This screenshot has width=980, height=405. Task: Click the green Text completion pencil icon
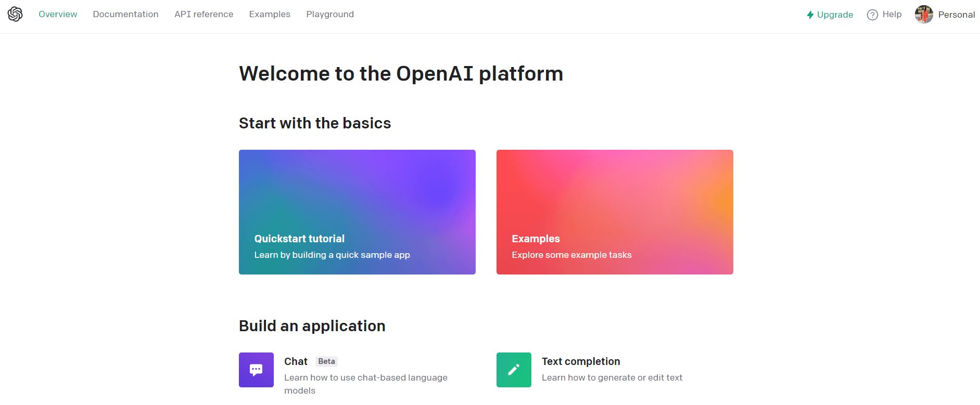tap(514, 370)
